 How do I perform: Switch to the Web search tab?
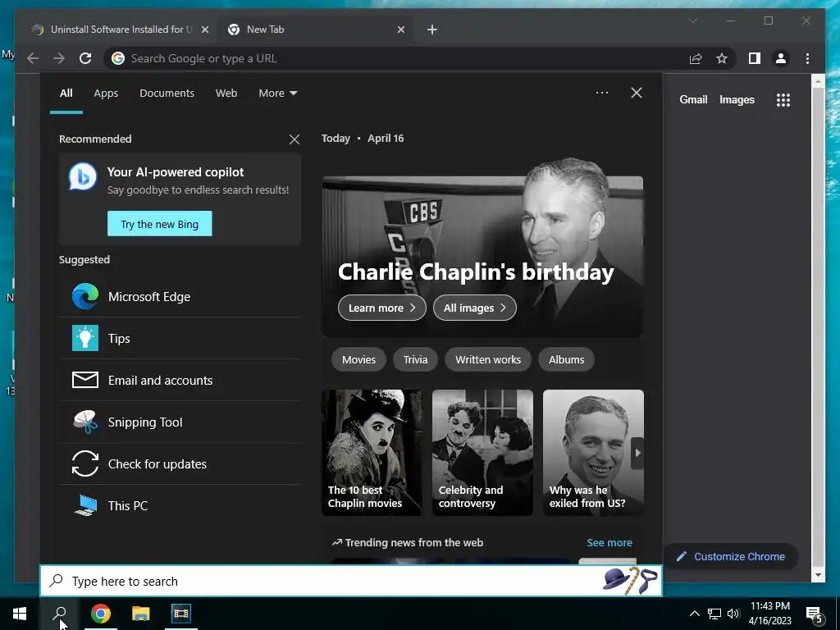click(x=226, y=94)
